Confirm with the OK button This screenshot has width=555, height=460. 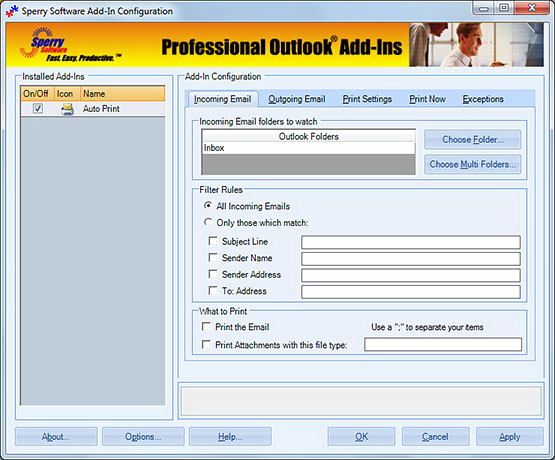click(361, 437)
